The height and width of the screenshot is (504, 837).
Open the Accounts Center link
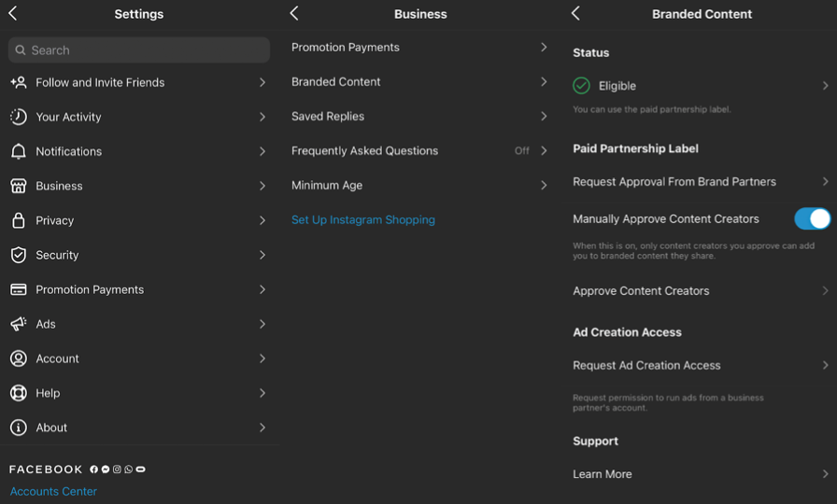point(53,491)
